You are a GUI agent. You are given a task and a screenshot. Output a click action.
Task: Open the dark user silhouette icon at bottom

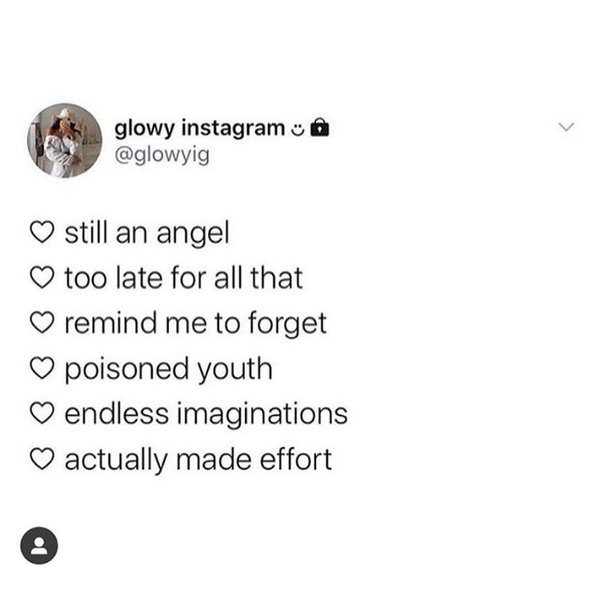[x=40, y=545]
